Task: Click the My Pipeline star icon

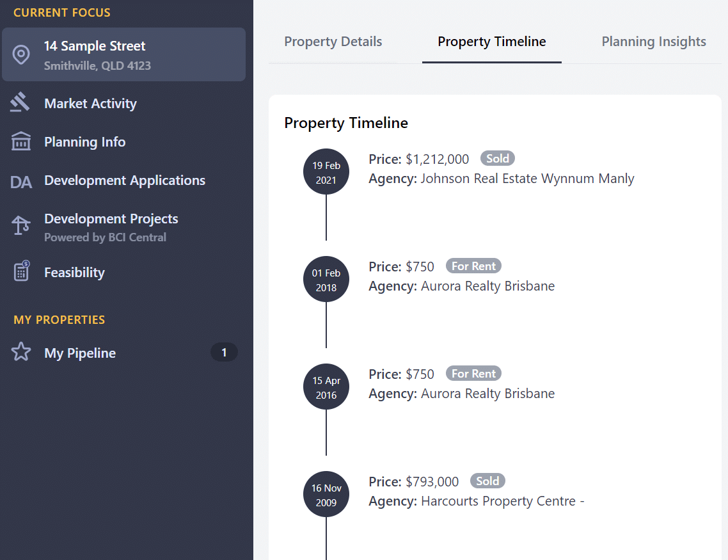Action: pyautogui.click(x=21, y=352)
